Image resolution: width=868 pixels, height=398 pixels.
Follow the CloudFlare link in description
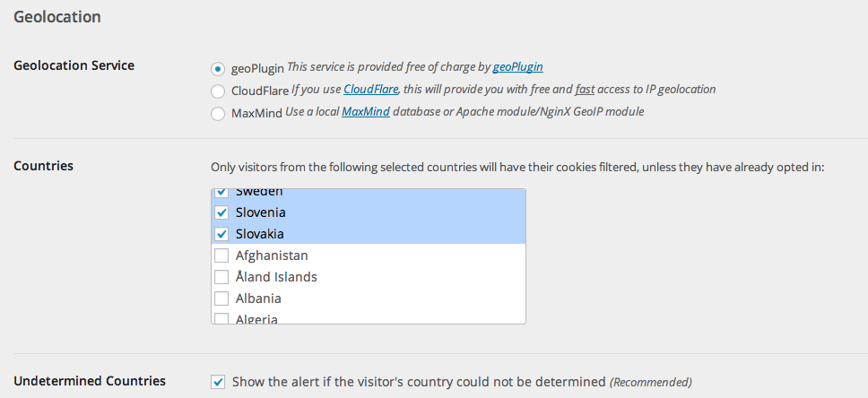pos(370,90)
